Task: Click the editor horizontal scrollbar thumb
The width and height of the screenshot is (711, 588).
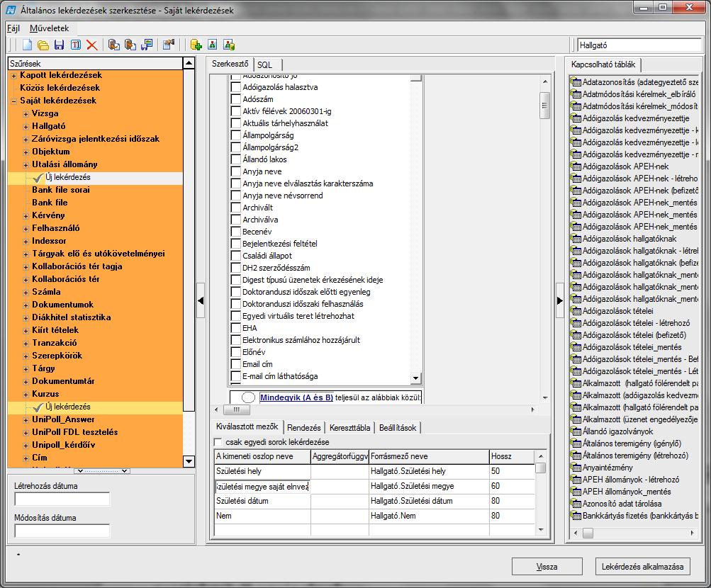Action: click(x=236, y=409)
